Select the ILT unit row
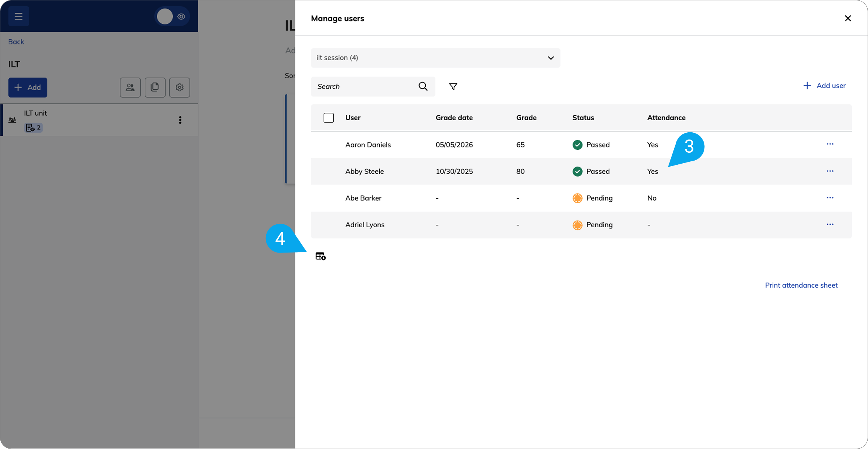The height and width of the screenshot is (449, 868). [100, 120]
